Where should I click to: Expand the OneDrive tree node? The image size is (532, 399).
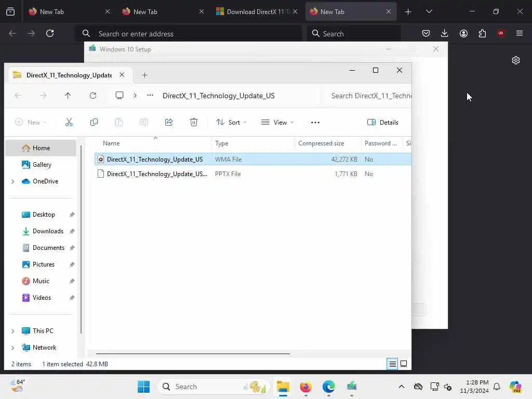coord(13,181)
